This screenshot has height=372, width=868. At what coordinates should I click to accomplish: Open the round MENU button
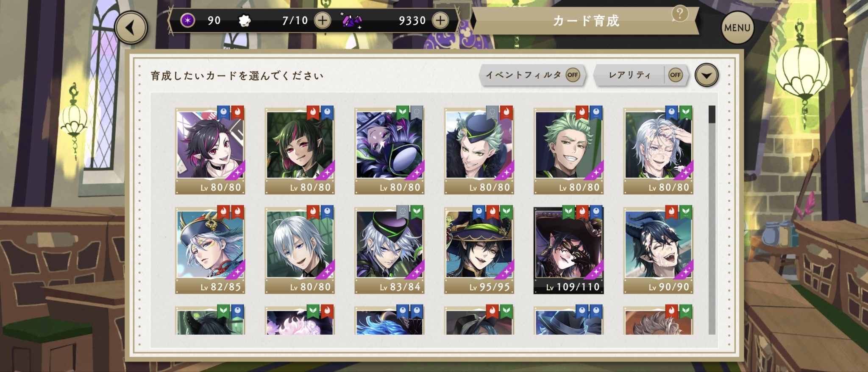click(x=737, y=28)
